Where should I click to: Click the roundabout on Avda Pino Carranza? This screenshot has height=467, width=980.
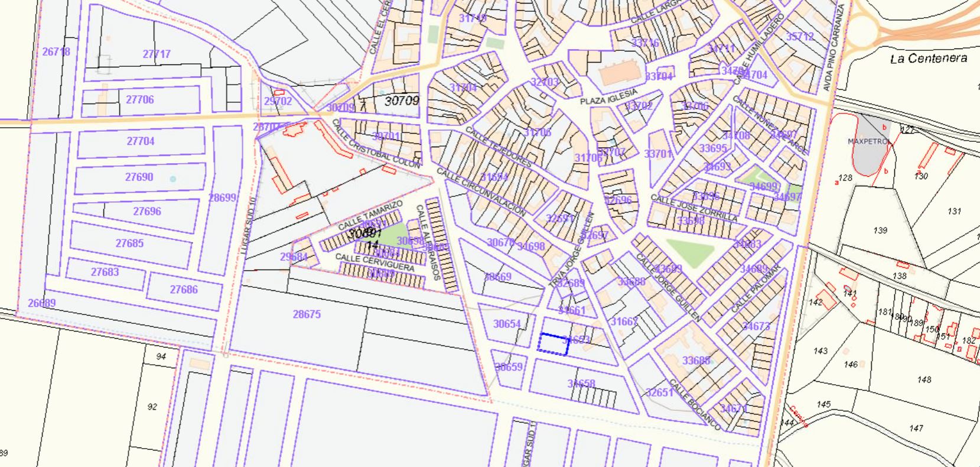[x=864, y=27]
